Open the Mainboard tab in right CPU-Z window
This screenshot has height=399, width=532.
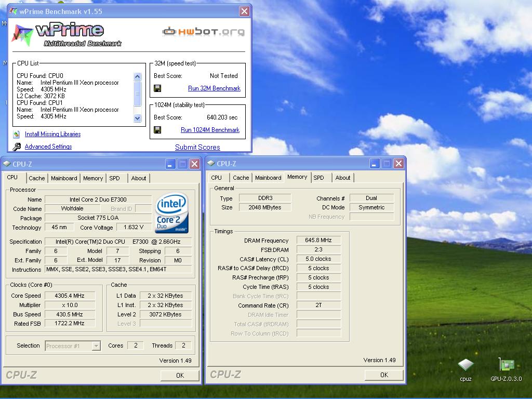[269, 178]
